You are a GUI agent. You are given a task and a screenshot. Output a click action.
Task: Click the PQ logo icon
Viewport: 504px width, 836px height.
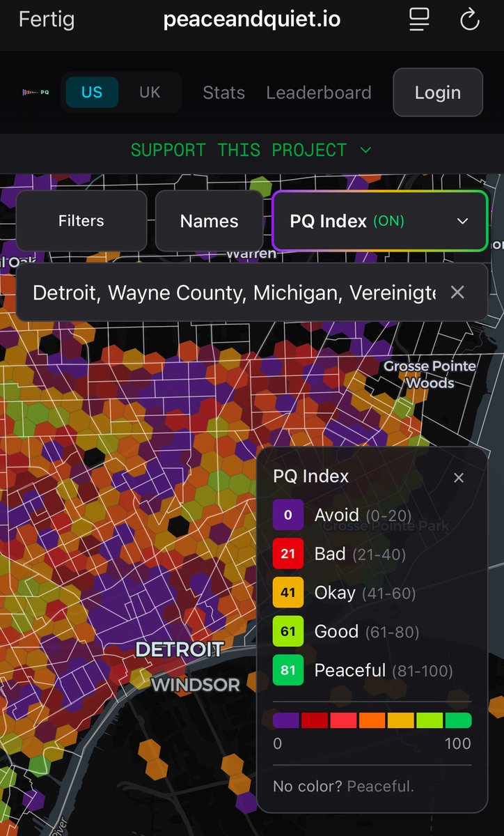coord(35,92)
